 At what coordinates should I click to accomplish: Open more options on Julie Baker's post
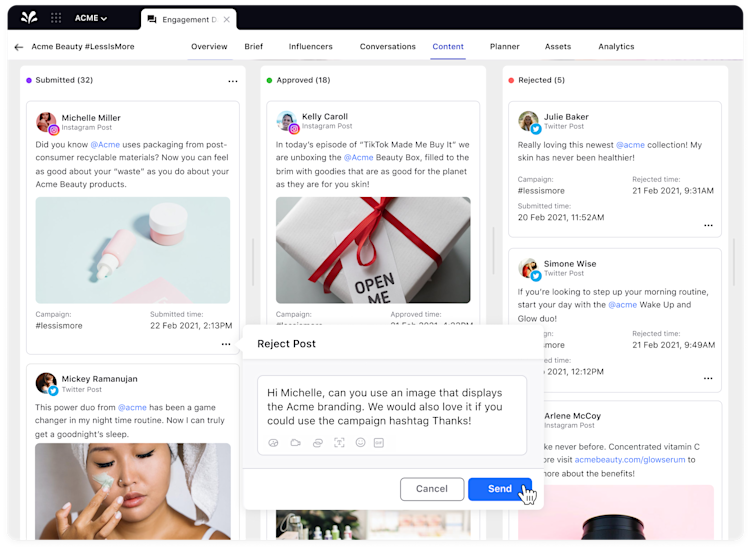708,225
